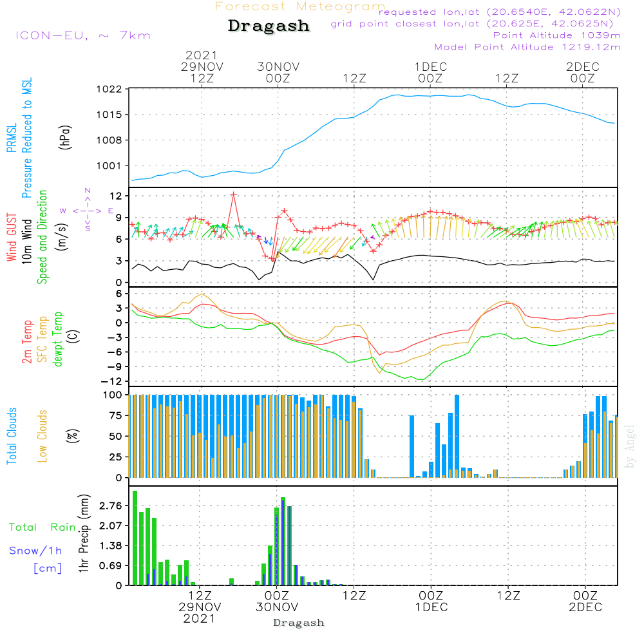Click the green 'dewpt Temp' label
The height and width of the screenshot is (644, 644).
click(57, 339)
